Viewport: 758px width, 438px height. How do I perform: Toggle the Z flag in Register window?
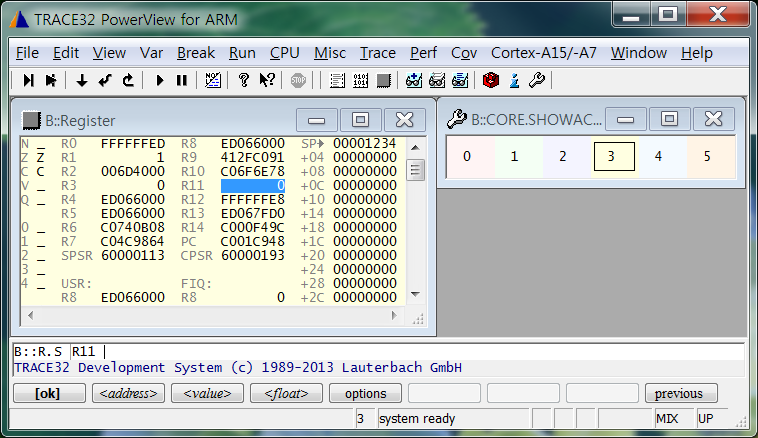(x=40, y=157)
